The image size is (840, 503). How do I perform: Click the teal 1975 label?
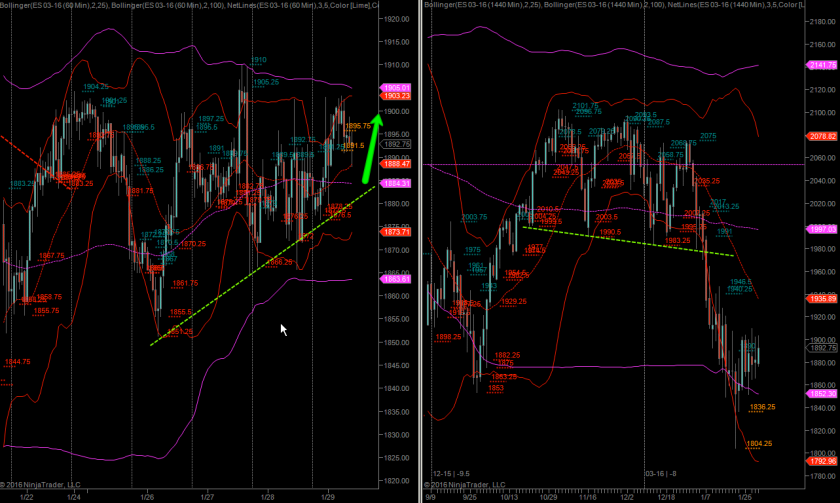[472, 250]
